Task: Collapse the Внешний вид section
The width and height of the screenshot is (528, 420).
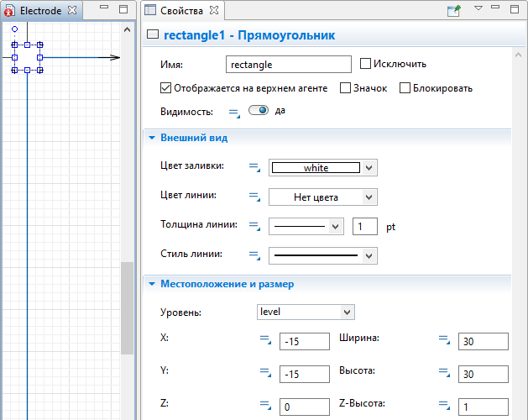Action: (152, 138)
